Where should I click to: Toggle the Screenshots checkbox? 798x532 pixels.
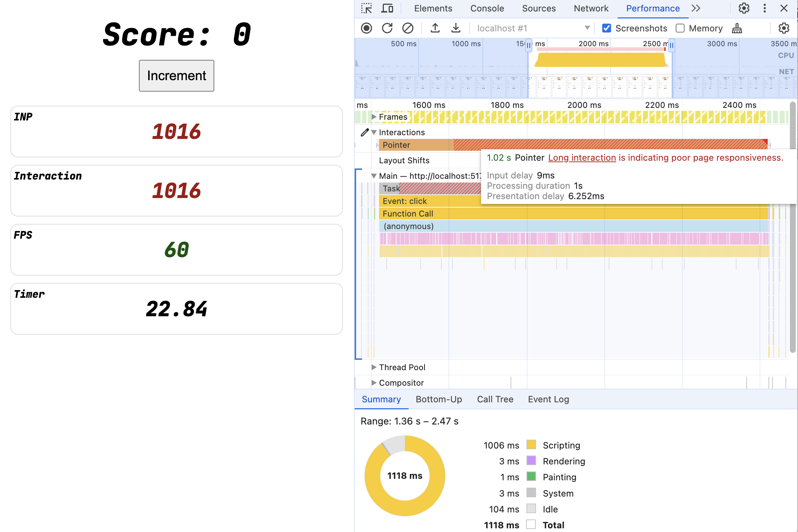click(607, 28)
